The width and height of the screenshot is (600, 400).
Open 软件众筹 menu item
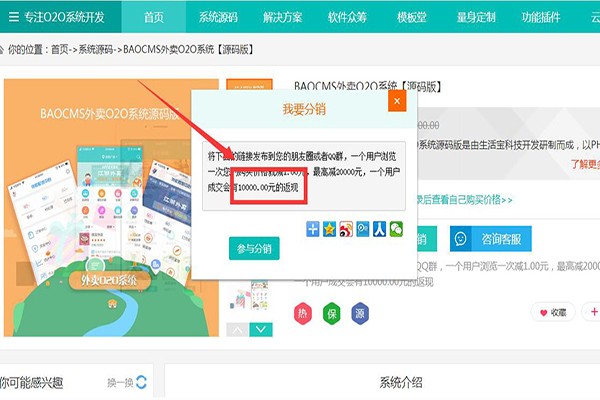(347, 17)
